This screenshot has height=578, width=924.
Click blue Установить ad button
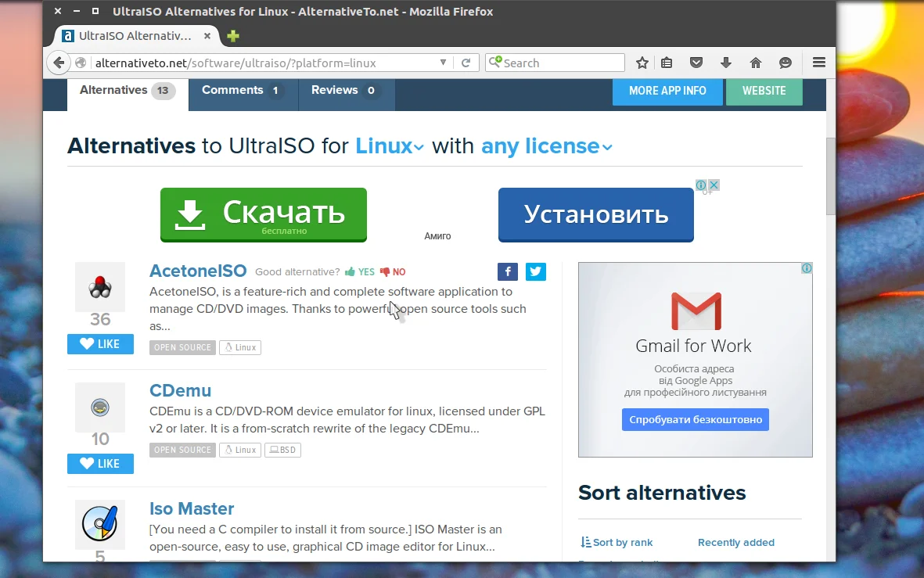[x=595, y=214]
